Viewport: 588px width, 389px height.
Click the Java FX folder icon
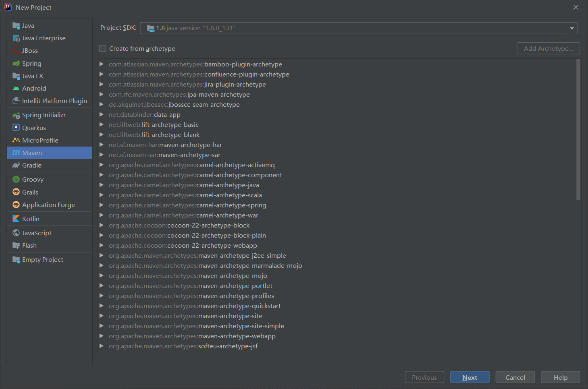16,76
